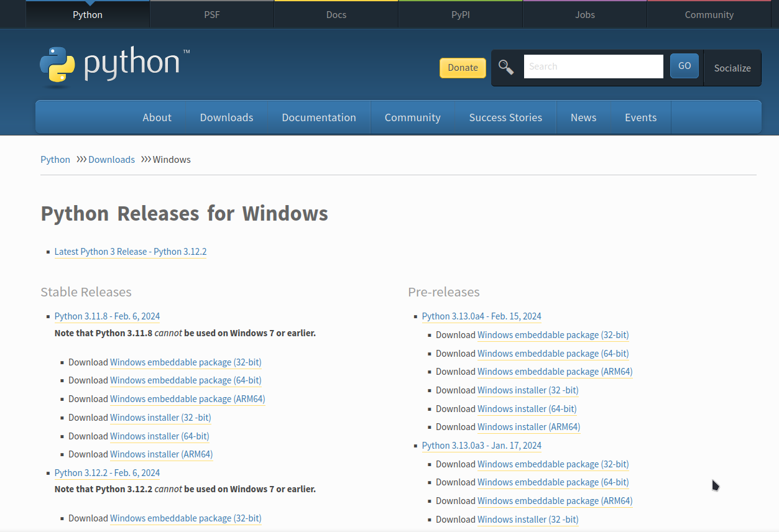Open Python 3.13.0a4 - Feb. 15, 2024 link
Image resolution: width=779 pixels, height=532 pixels.
pyautogui.click(x=481, y=316)
